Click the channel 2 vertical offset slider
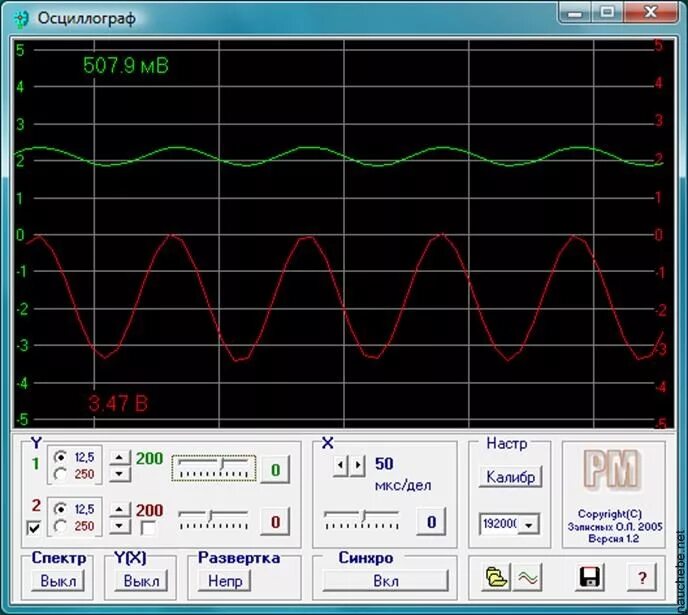 214,520
